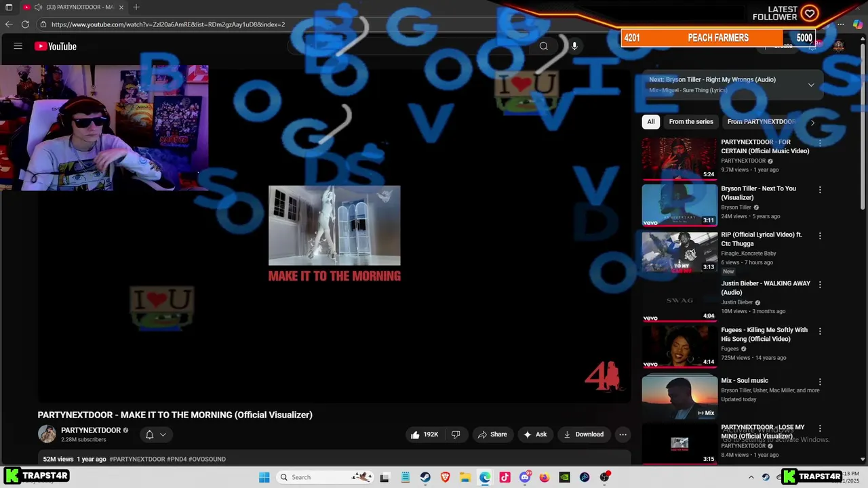Open a new browser tab

pyautogui.click(x=136, y=7)
